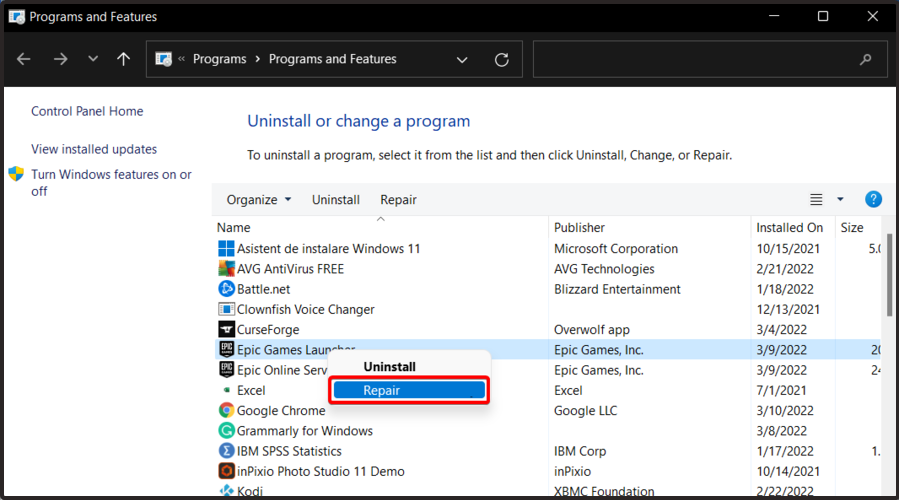Click the Back navigation arrow
The width and height of the screenshot is (899, 500).
24,60
